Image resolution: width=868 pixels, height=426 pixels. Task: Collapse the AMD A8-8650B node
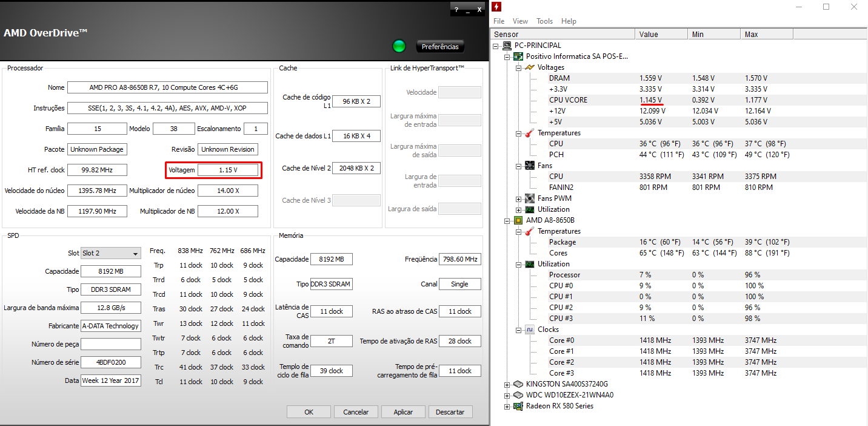click(x=507, y=220)
